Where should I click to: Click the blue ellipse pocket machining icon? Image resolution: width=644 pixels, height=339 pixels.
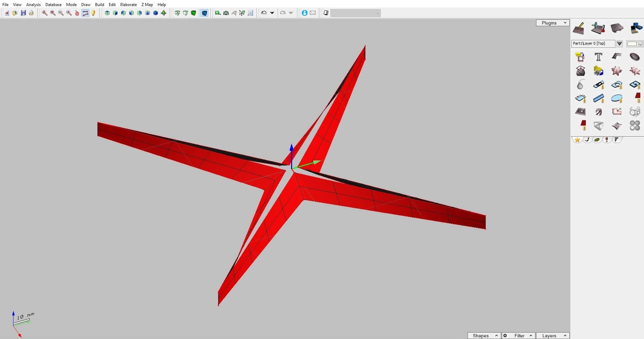coord(616,98)
